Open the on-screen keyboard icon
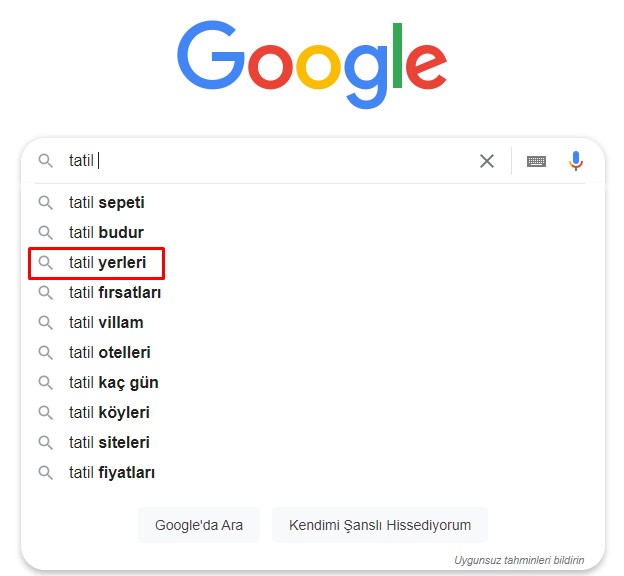This screenshot has width=624, height=576. click(536, 161)
